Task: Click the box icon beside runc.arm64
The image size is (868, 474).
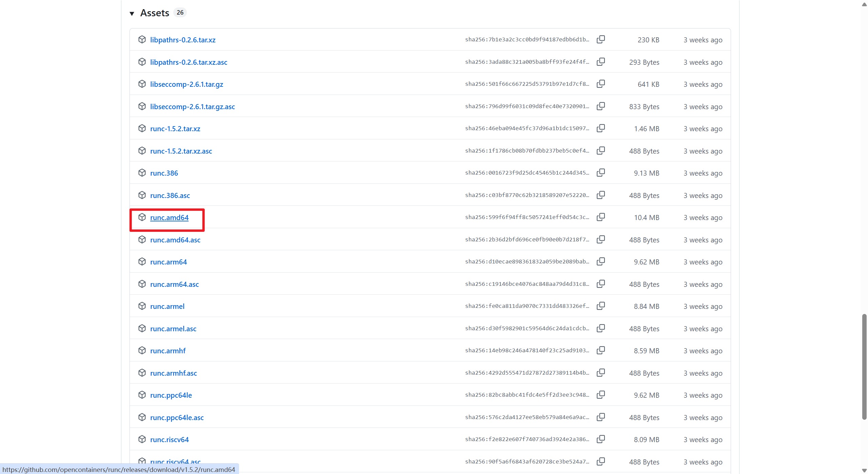Action: click(142, 261)
